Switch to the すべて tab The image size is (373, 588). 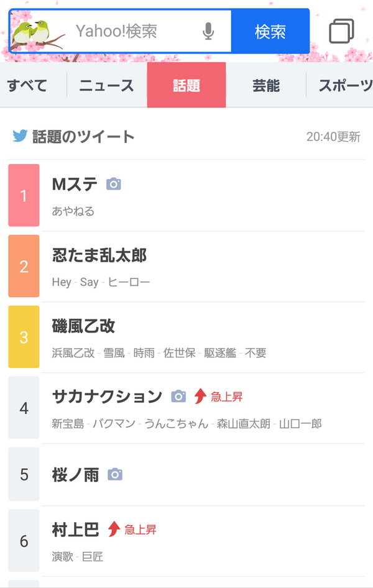(x=27, y=86)
